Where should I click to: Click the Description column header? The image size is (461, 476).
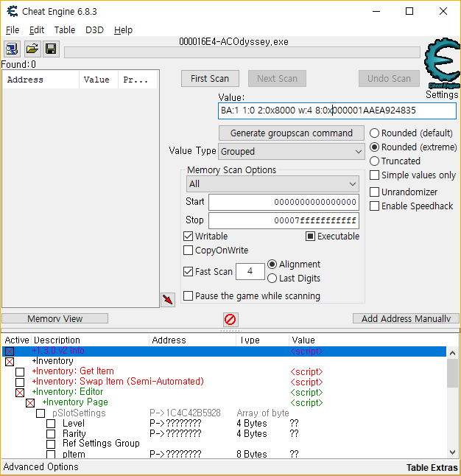pyautogui.click(x=90, y=340)
